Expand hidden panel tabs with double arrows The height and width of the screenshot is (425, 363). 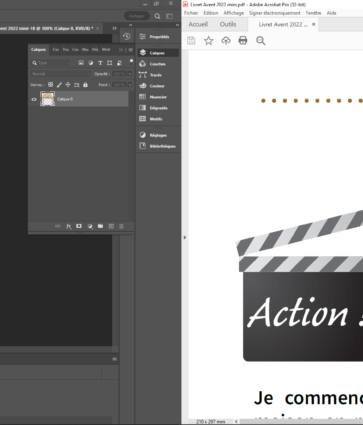(121, 50)
